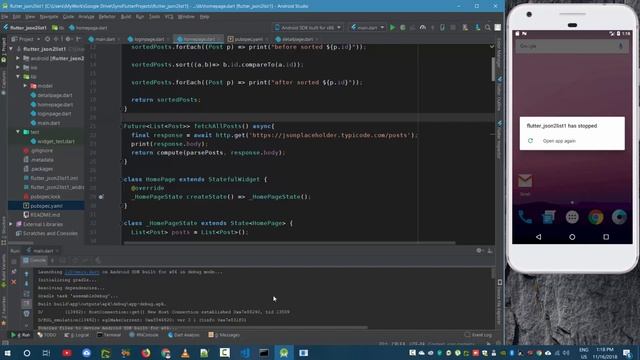Expand the android folder in project tree
640x360 pixels.
(x=18, y=58)
